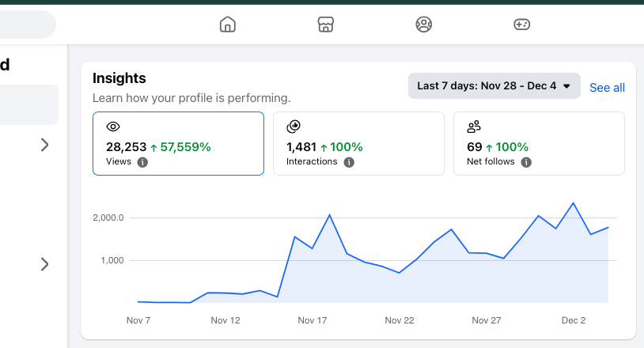
Task: Click the highlighted item in left sidebar
Action: (28, 105)
